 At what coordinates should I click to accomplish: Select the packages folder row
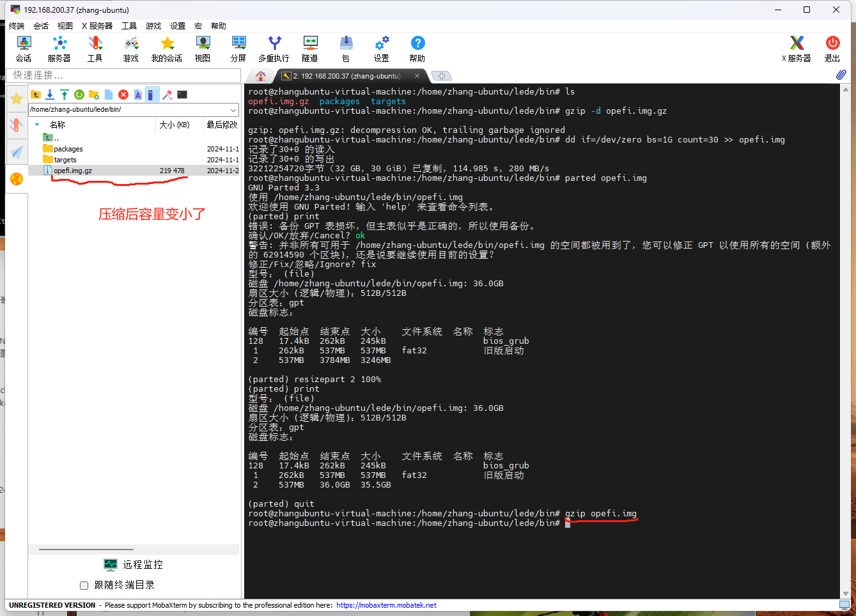(x=134, y=149)
